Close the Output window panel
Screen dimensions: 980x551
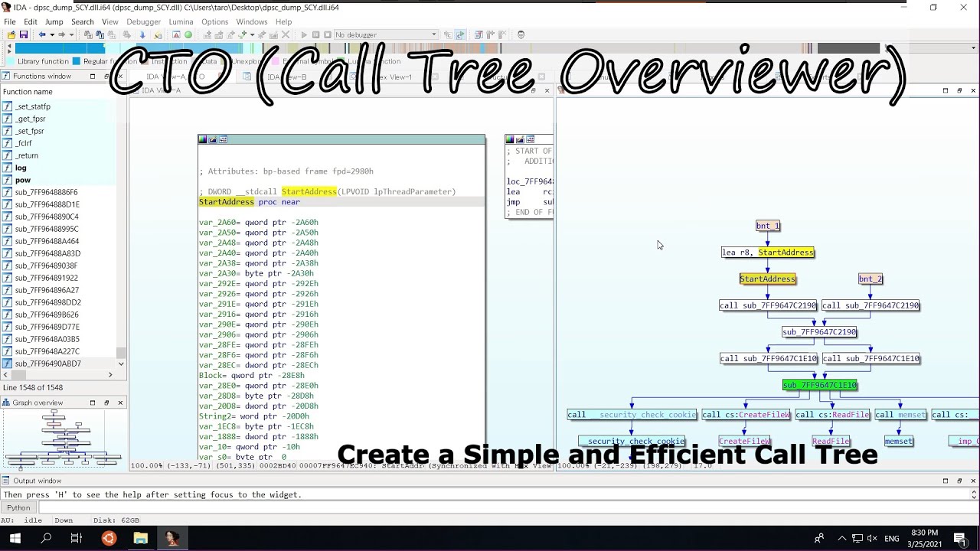point(973,481)
